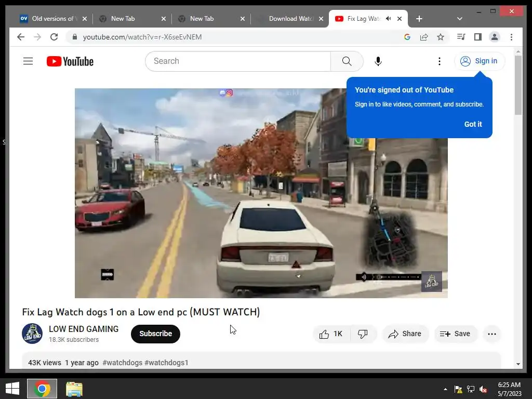
Task: Switch to the Download Watch tab
Action: click(291, 19)
